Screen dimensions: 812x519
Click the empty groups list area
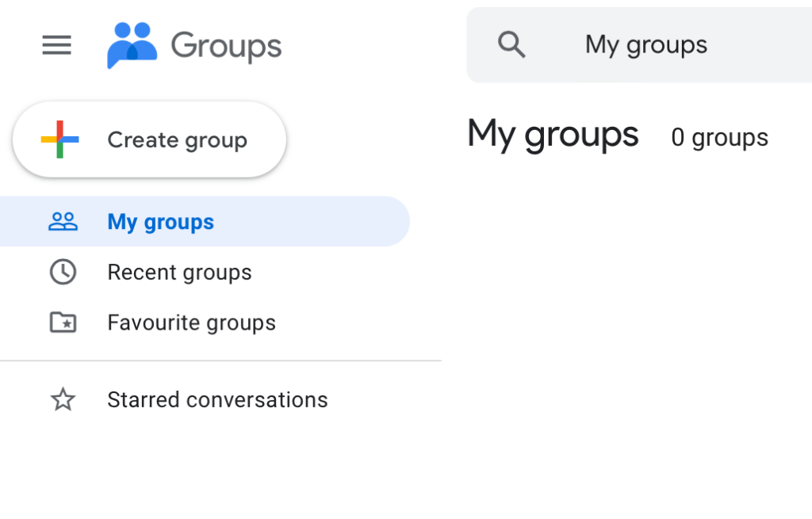click(634, 333)
